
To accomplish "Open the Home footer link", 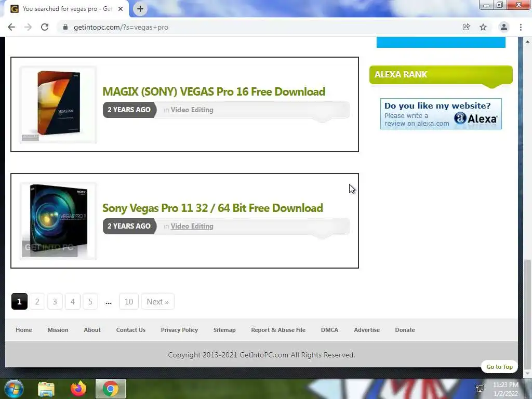I will coord(24,330).
